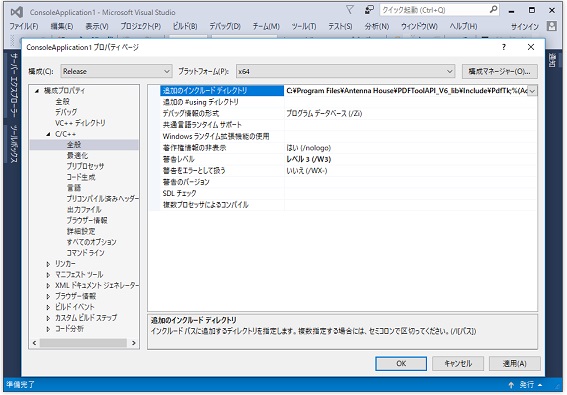The image size is (567, 395).
Task: Open the 分析(N) menu
Action: [377, 26]
